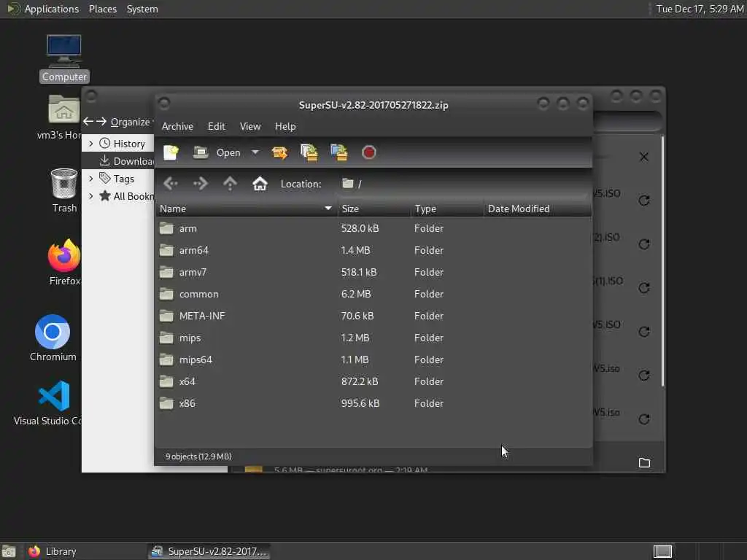Select the mips folder row
747x560 pixels.
click(x=373, y=338)
